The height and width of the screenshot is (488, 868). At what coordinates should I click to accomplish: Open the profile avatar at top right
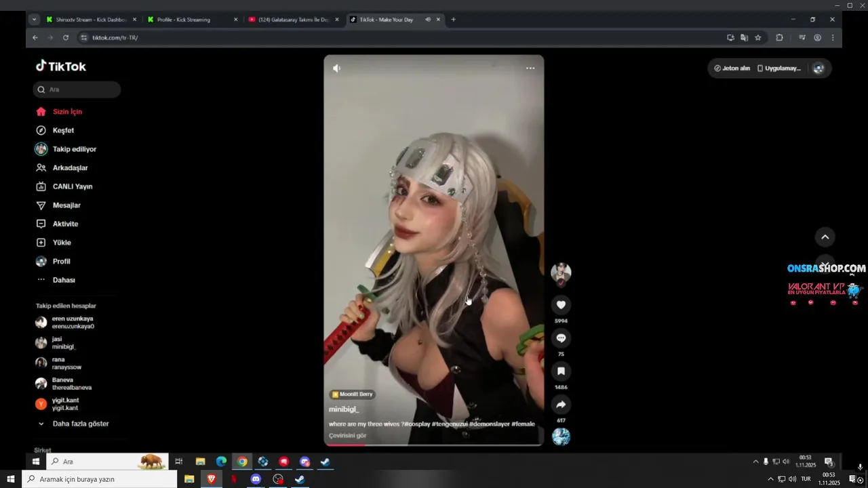click(818, 68)
